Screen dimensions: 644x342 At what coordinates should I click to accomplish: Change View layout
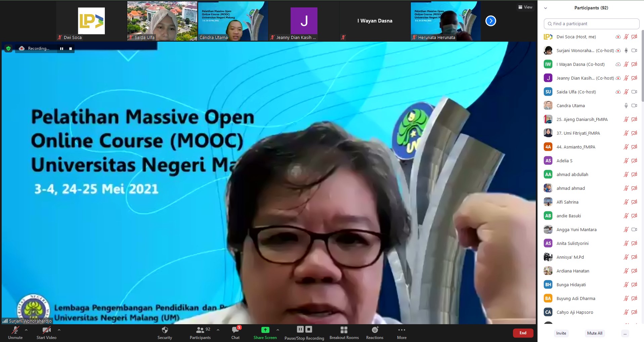[x=525, y=7]
